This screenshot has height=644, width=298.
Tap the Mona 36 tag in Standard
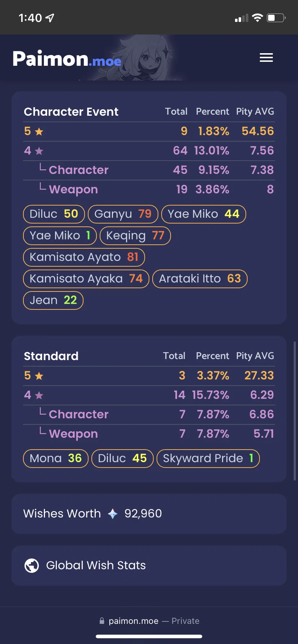[56, 459]
